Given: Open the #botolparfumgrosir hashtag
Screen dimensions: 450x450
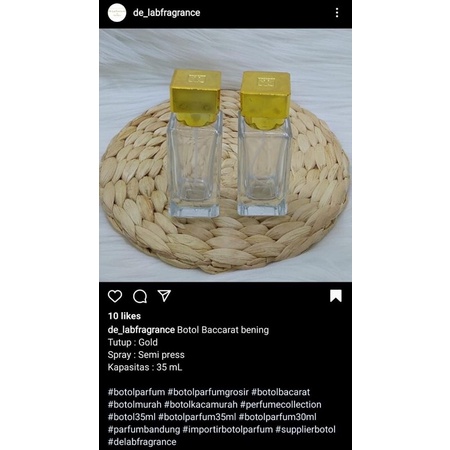Looking at the screenshot, I should tap(208, 392).
